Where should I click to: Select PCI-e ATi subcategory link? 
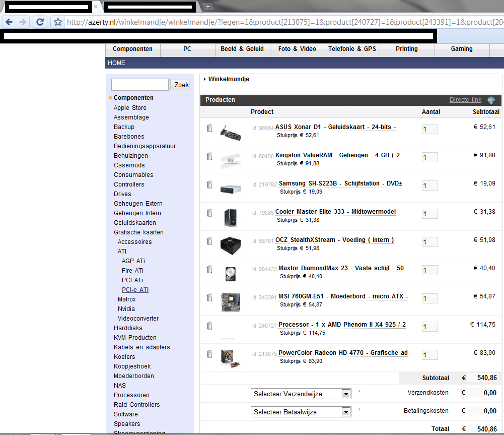click(x=135, y=289)
